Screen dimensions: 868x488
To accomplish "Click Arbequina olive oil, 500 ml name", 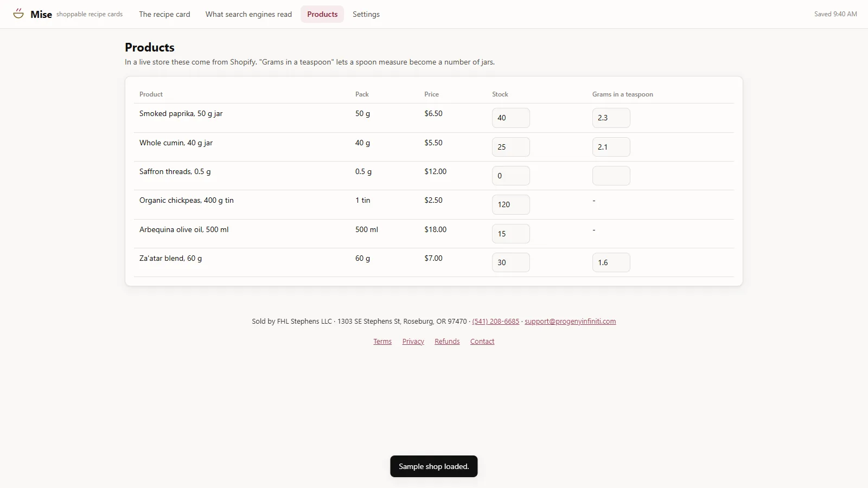I will click(x=184, y=229).
